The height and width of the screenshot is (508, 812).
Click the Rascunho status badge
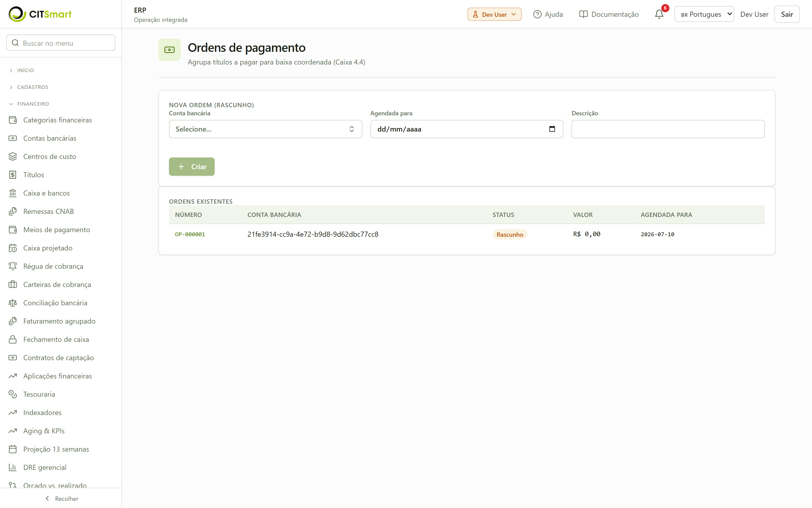[x=510, y=234]
